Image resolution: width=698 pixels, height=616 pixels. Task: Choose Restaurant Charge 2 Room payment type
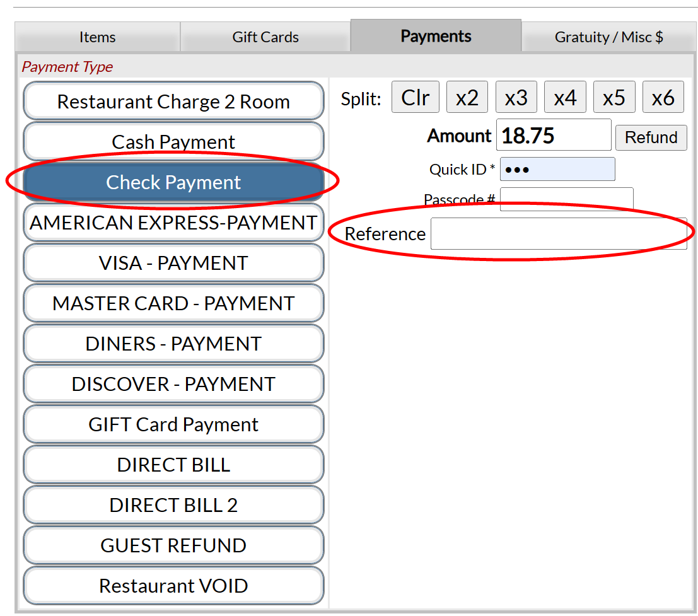173,102
